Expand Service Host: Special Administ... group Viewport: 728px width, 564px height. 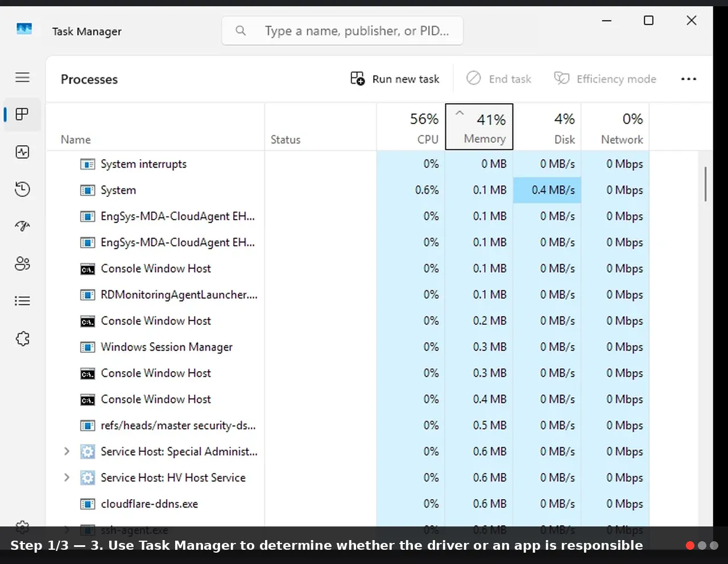67,451
